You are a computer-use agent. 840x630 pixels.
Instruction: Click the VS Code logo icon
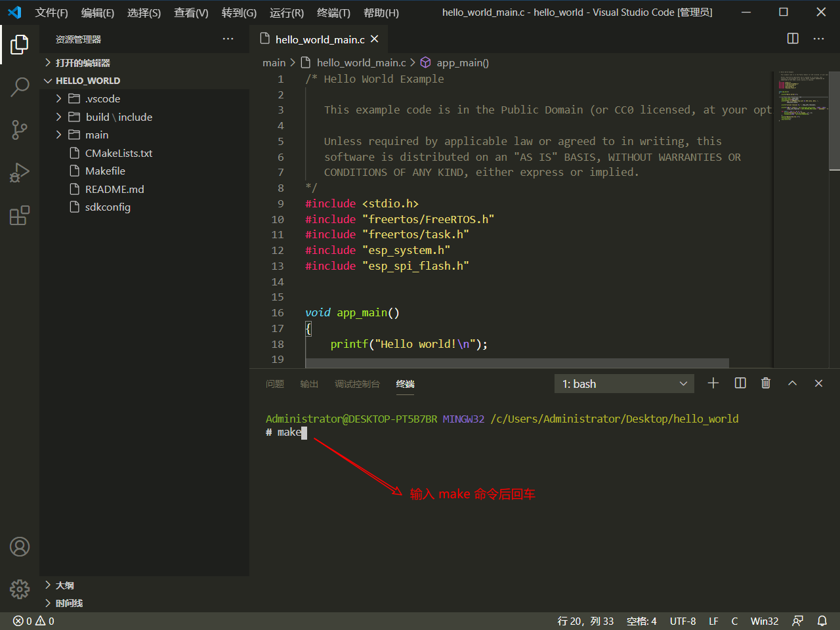tap(14, 12)
